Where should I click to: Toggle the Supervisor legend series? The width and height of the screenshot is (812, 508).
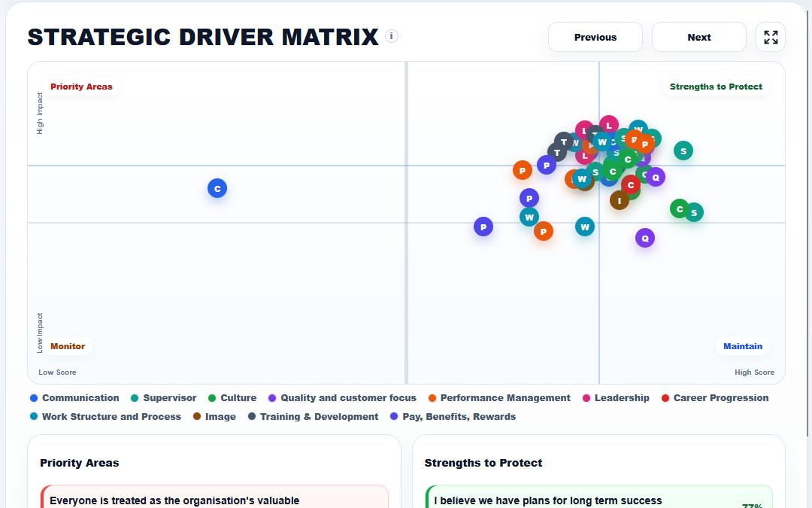[x=164, y=398]
